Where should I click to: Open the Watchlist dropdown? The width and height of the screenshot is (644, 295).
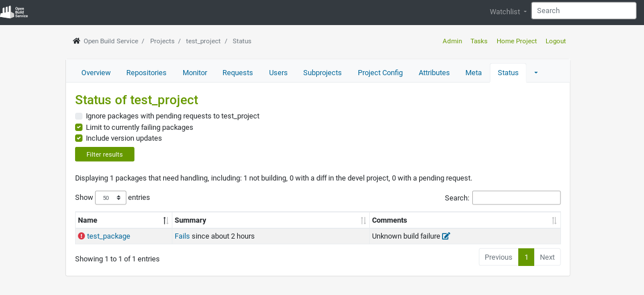(508, 12)
